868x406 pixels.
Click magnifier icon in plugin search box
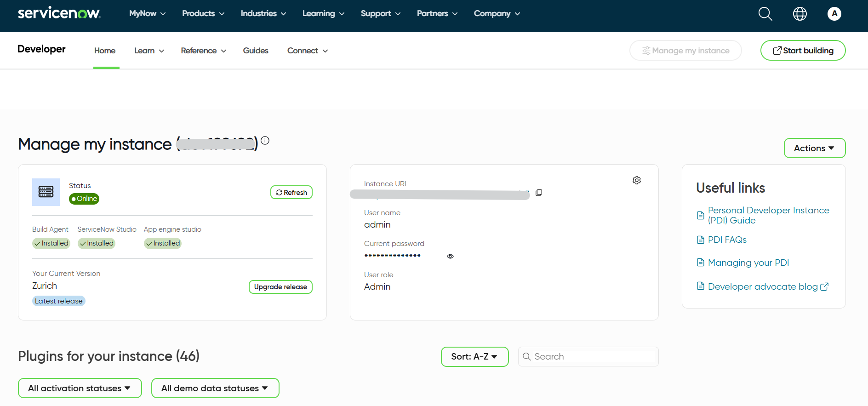click(x=527, y=356)
